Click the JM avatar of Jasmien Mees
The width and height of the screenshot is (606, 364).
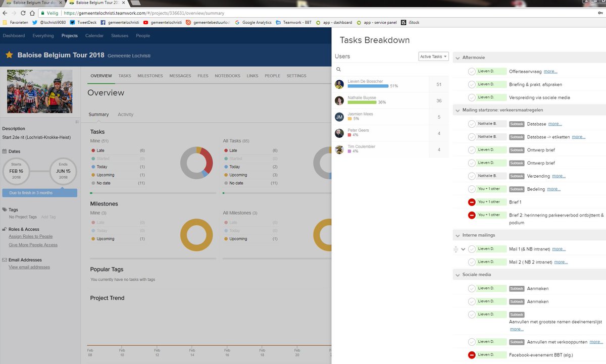click(339, 117)
